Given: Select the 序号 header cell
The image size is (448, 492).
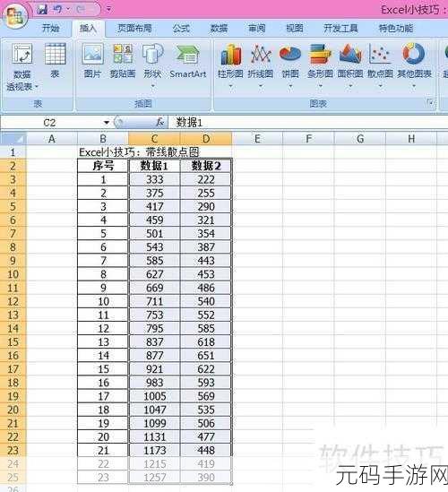Looking at the screenshot, I should (103, 166).
